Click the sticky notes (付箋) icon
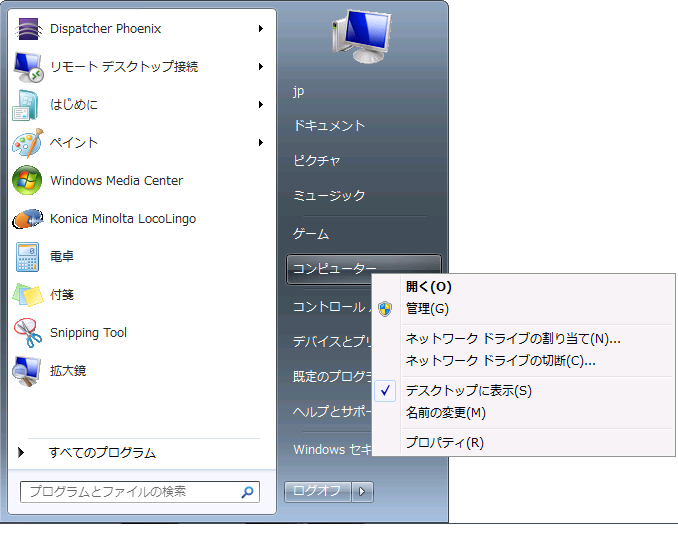The height and width of the screenshot is (544, 678). [x=28, y=295]
